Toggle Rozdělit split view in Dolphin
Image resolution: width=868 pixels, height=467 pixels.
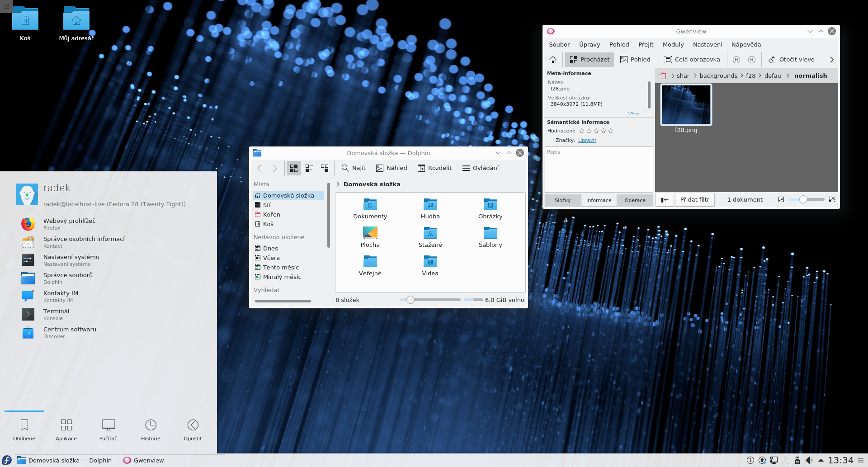[434, 168]
